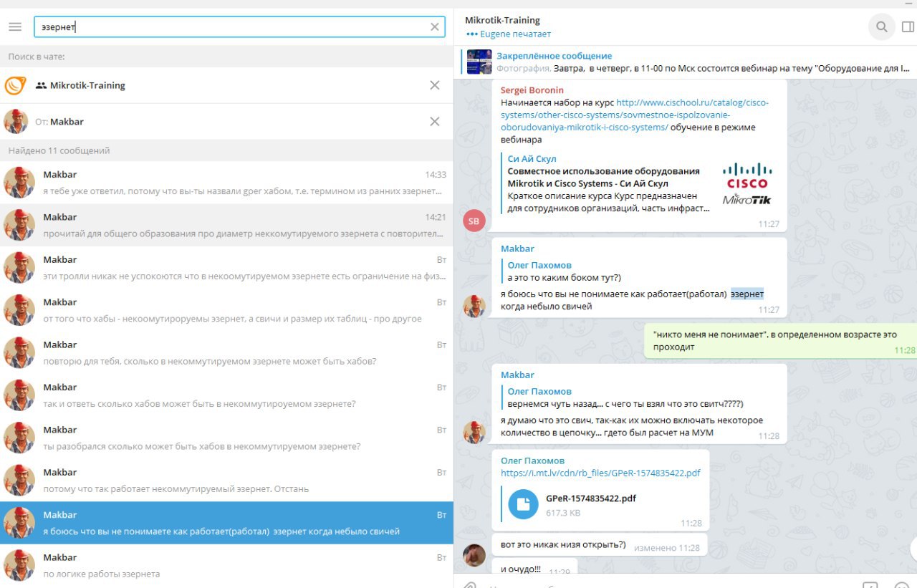917x588 pixels.
Task: Toggle the right sidebar panel icon
Action: [x=908, y=27]
